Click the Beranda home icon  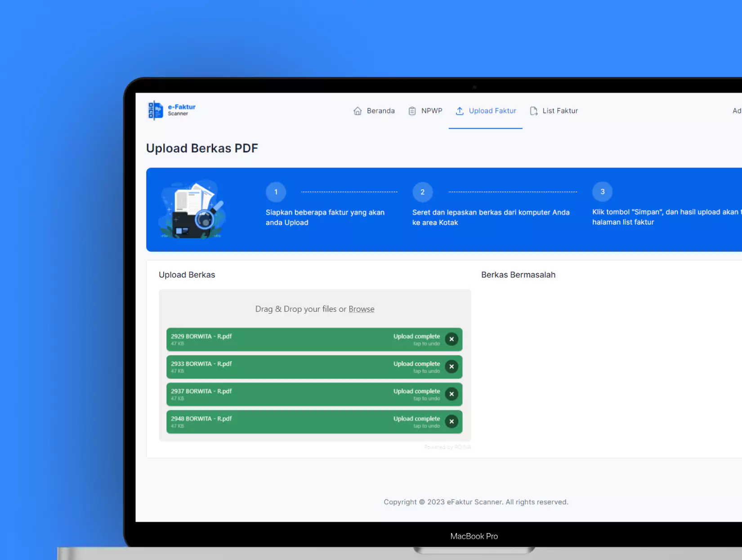click(358, 111)
